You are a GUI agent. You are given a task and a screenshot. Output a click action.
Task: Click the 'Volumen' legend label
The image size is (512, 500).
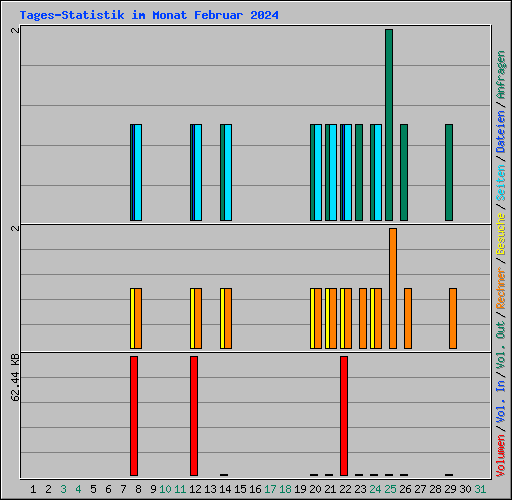tap(501, 456)
